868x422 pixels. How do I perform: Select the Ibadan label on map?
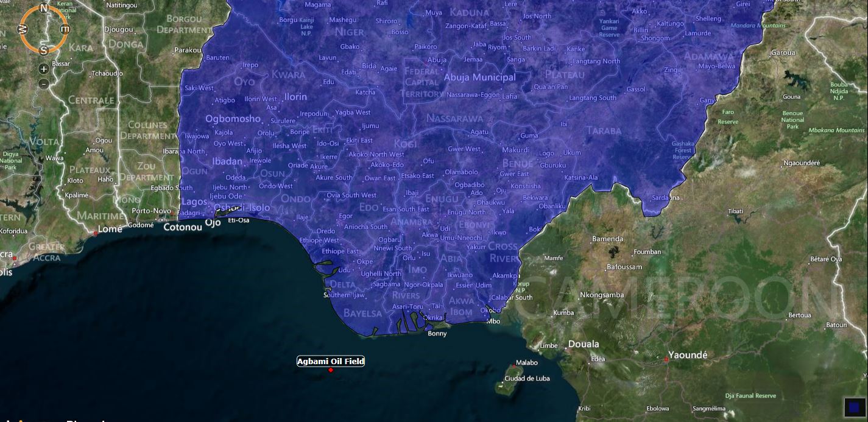[227, 161]
